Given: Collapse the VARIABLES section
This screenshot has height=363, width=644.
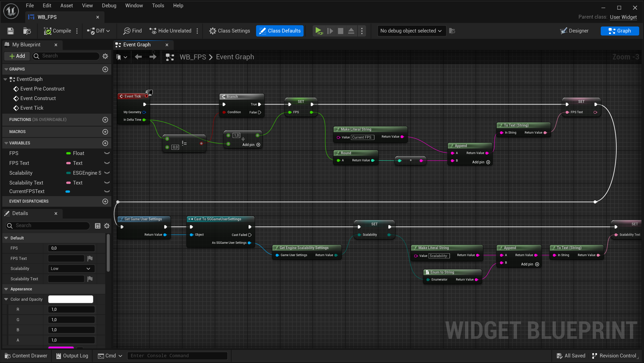Looking at the screenshot, I should coord(6,143).
